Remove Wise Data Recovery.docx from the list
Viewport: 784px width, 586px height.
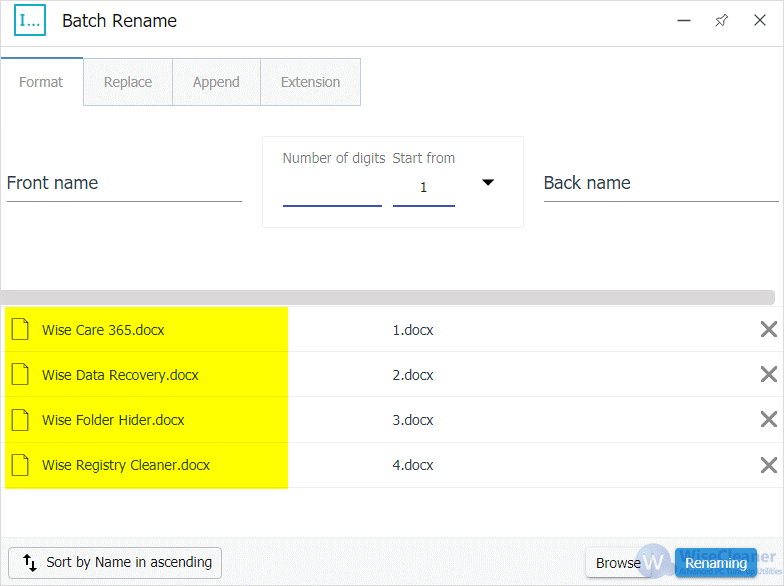(768, 374)
